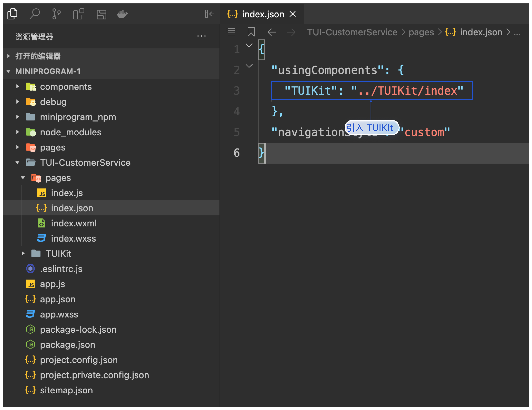The width and height of the screenshot is (532, 410).
Task: Fold usingComponents block at line 2
Action: point(249,66)
